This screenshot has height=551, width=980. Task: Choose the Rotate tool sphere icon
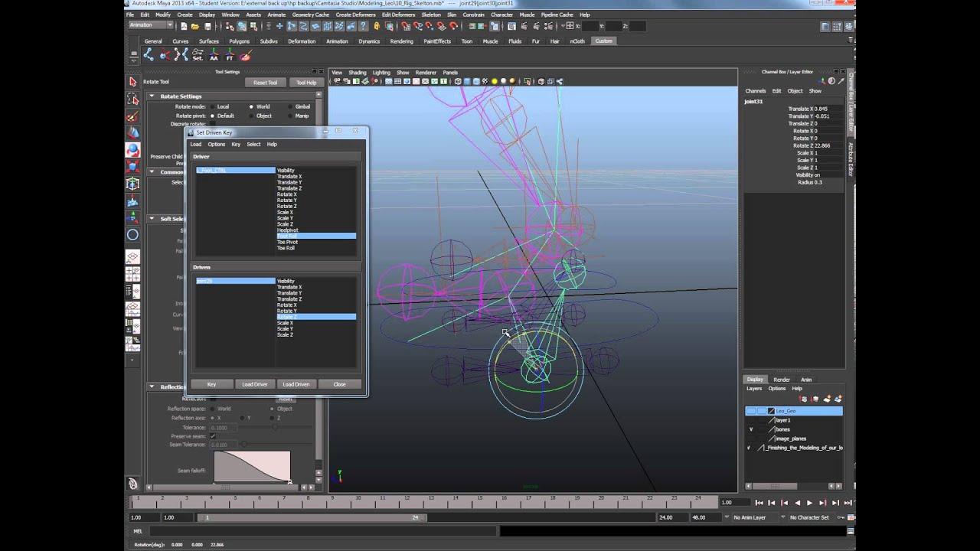click(x=132, y=150)
